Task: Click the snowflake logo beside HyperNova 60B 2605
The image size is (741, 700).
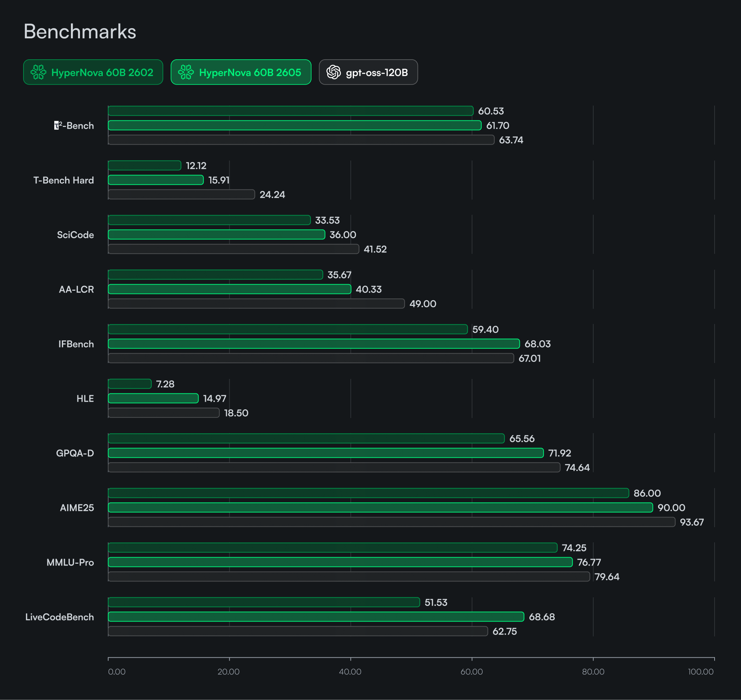Action: [x=186, y=72]
